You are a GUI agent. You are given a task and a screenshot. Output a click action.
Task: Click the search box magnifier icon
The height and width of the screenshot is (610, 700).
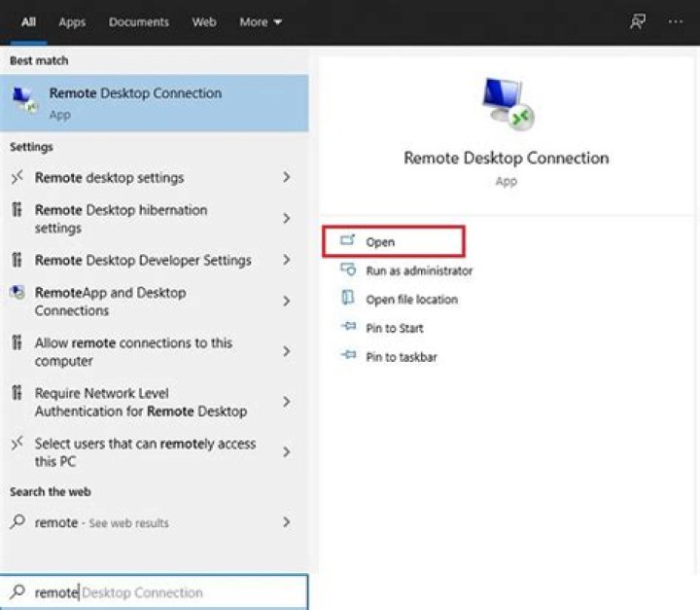tap(17, 592)
